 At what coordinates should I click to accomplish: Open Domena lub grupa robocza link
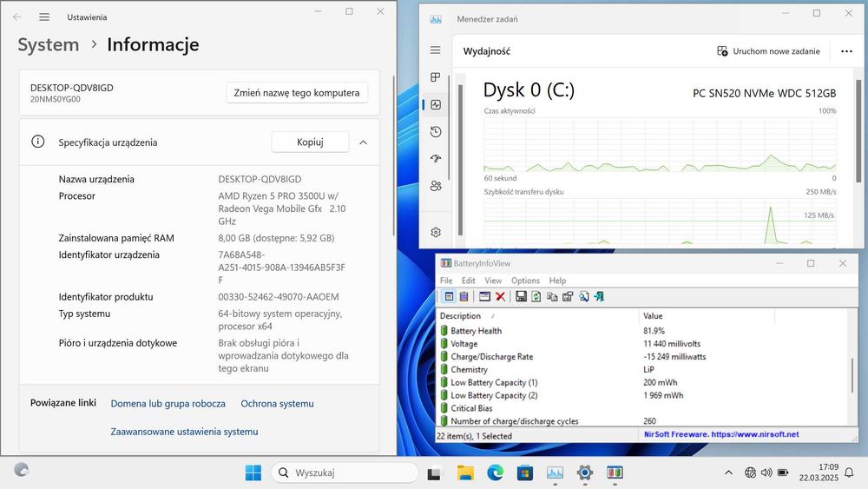click(x=168, y=404)
